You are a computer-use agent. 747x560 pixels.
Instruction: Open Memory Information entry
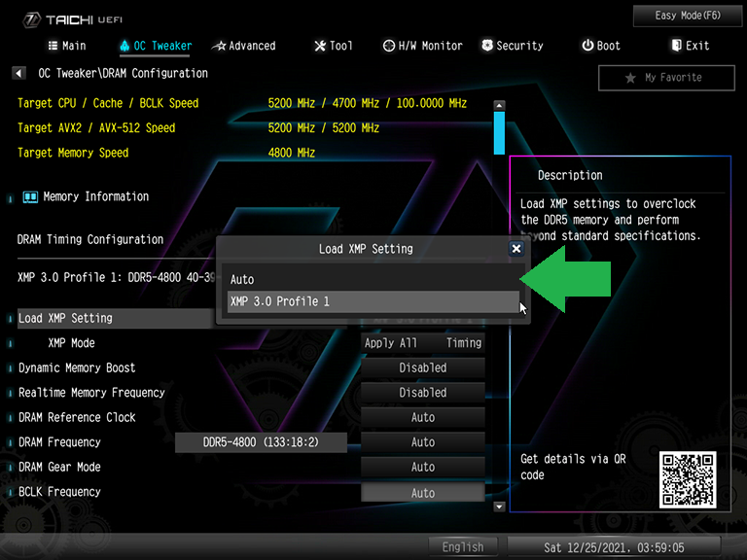pos(95,196)
